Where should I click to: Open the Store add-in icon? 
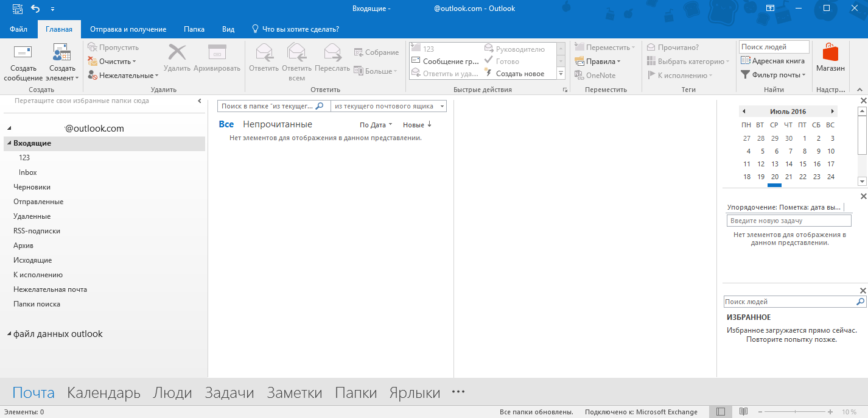pyautogui.click(x=830, y=53)
